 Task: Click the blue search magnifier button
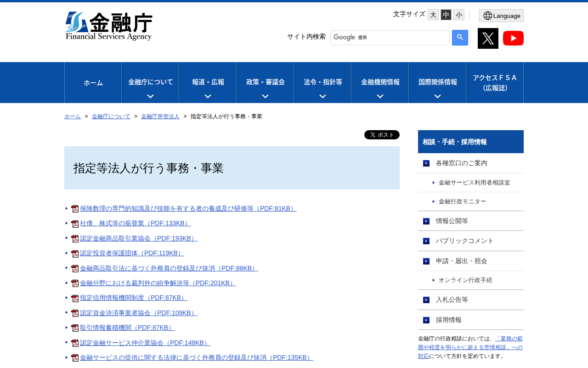pos(460,38)
